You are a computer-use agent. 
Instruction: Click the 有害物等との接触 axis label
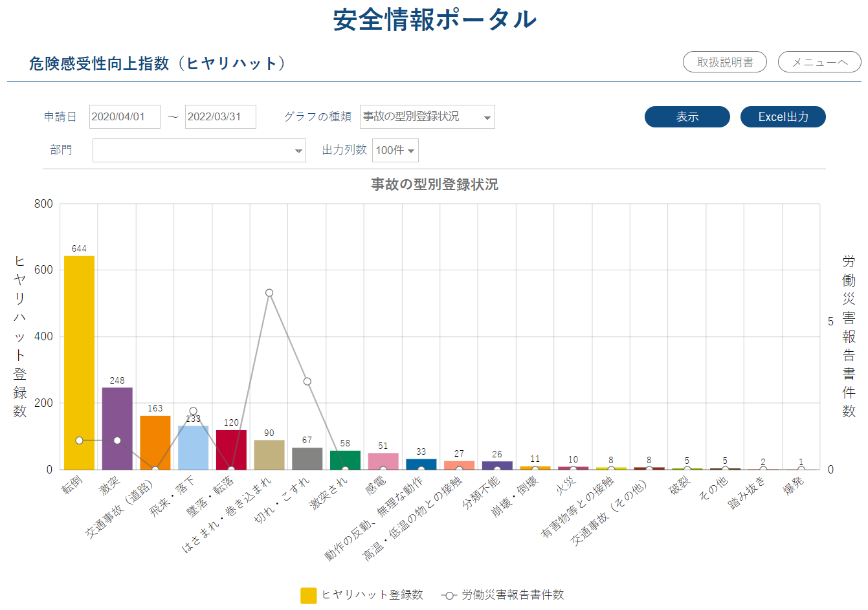coord(577,507)
